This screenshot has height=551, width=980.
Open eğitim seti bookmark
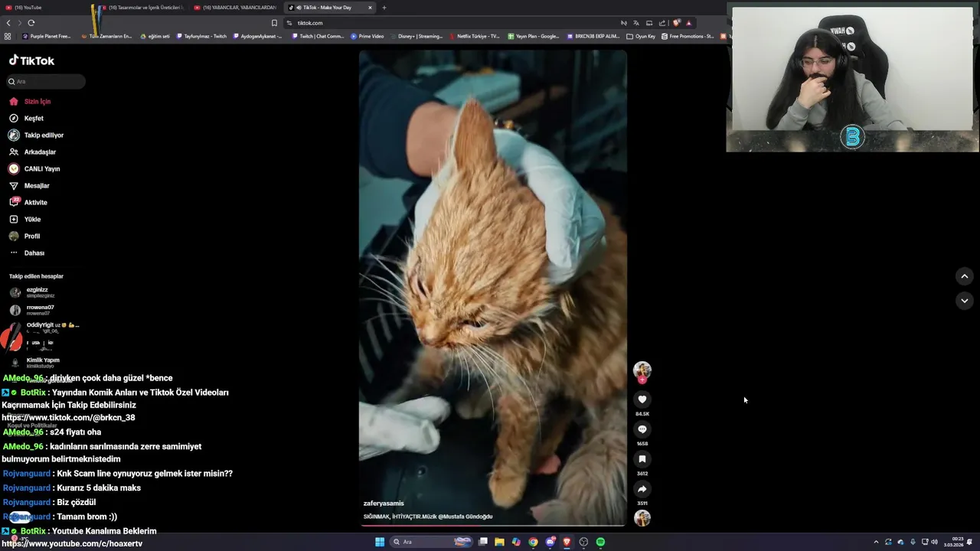click(155, 36)
